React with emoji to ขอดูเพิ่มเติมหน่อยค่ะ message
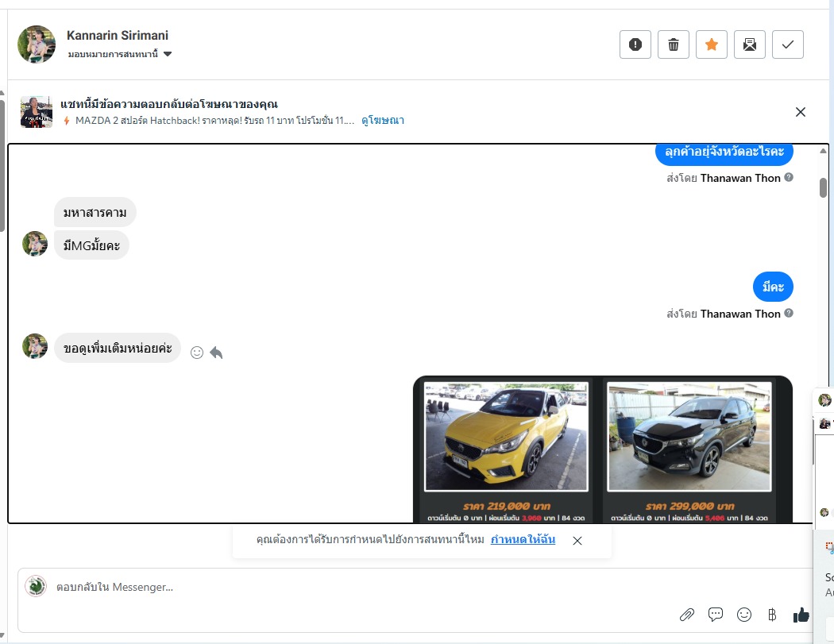The height and width of the screenshot is (644, 834). point(197,353)
